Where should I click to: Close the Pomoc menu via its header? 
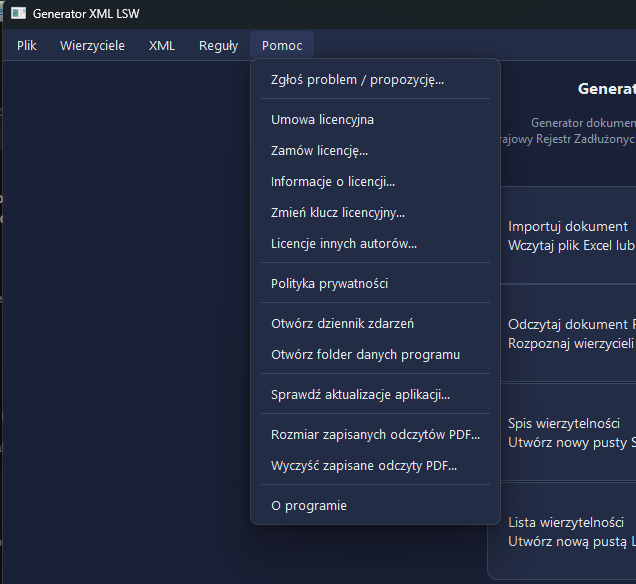coord(282,45)
